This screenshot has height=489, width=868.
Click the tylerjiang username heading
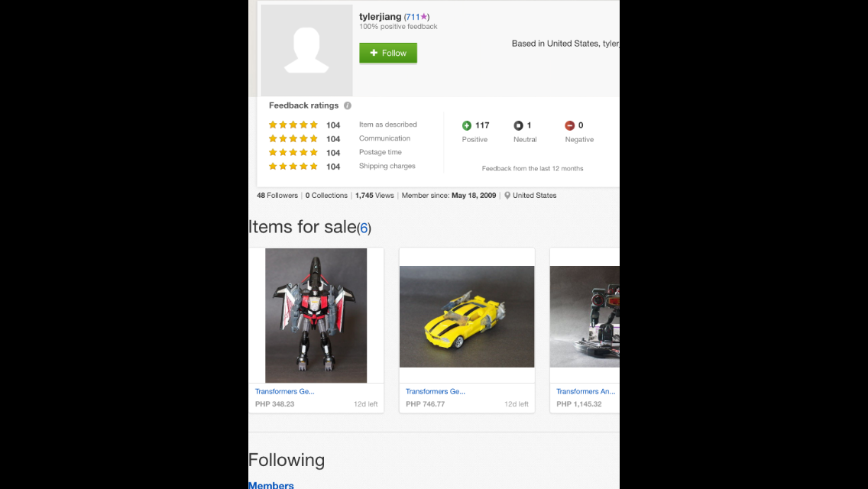pos(381,17)
